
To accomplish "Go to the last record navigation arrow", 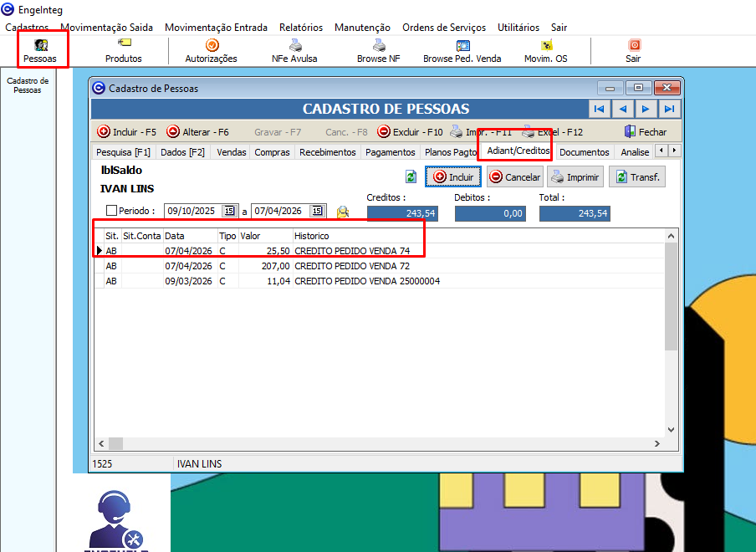I will (x=669, y=109).
